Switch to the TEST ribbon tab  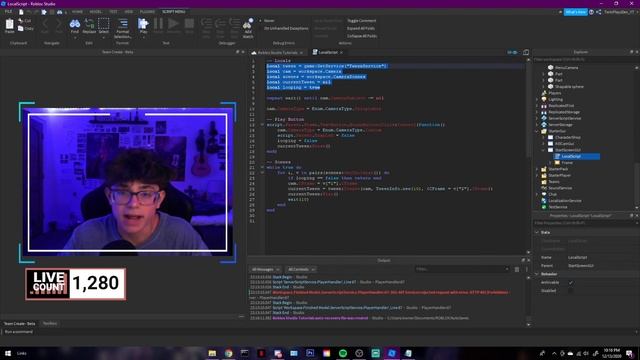[113, 12]
